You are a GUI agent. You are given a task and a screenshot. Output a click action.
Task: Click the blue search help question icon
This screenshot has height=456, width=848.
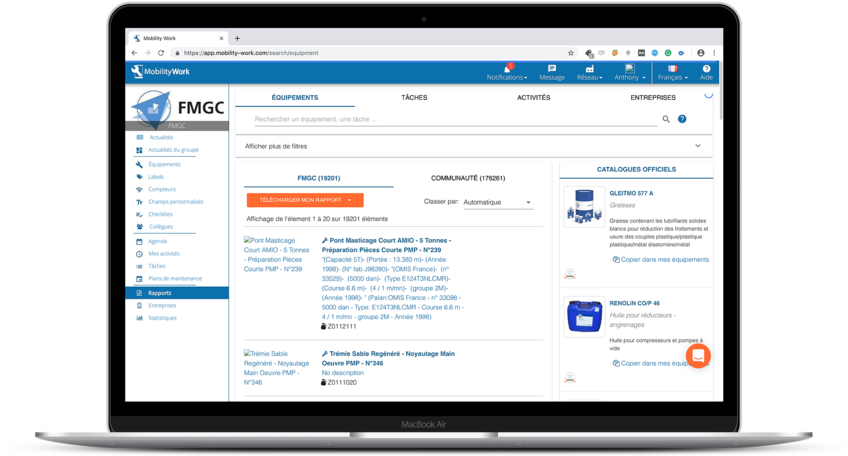[682, 119]
